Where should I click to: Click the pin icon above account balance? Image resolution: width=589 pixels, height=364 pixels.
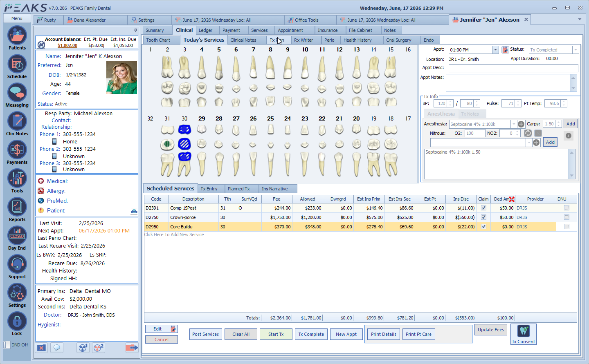[135, 30]
